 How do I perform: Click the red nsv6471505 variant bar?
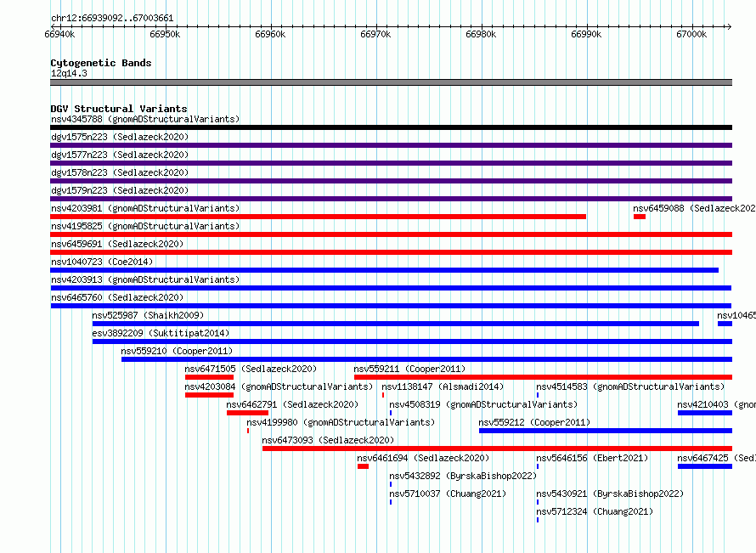click(209, 377)
